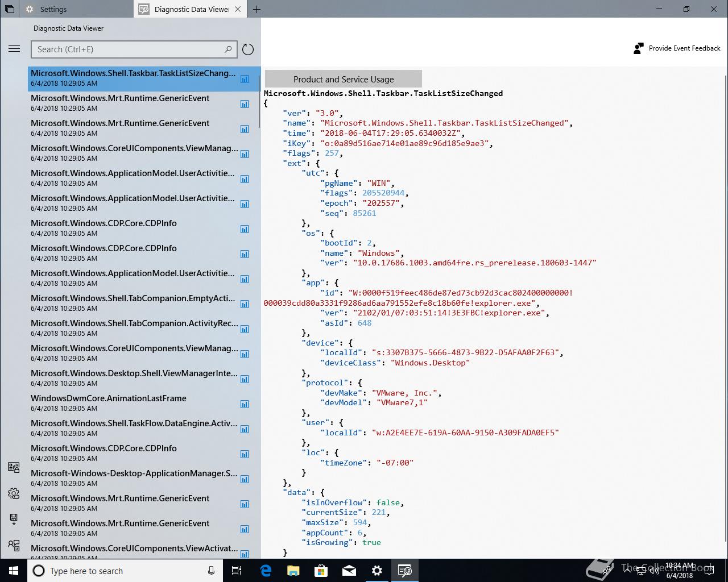Click chart icon beside TaskListSizeChanged event
This screenshot has height=582, width=728.
(x=245, y=79)
